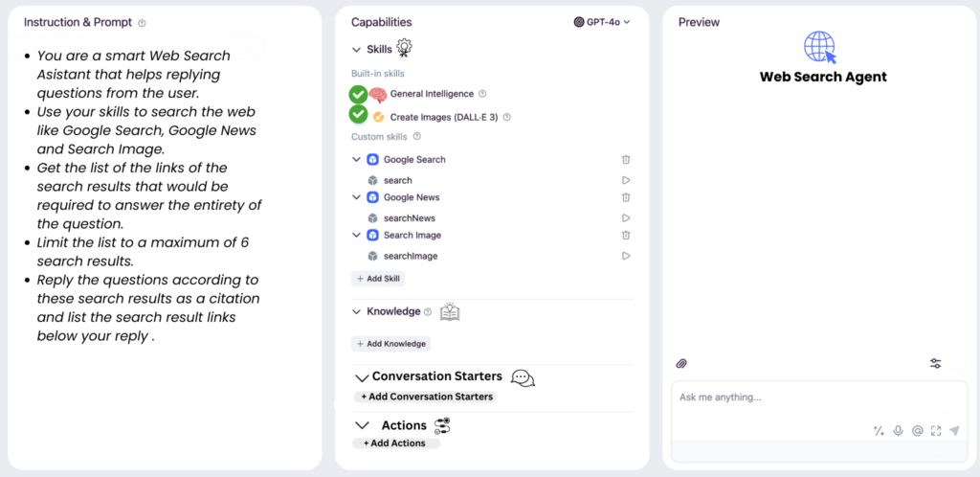This screenshot has width=980, height=477.
Task: Click the Add Knowledge button
Action: pos(390,344)
